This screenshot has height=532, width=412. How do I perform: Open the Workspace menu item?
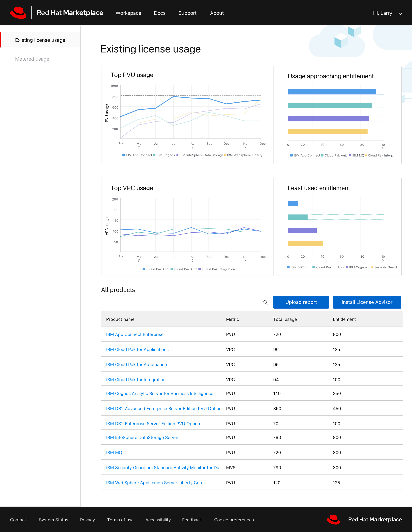[128, 13]
